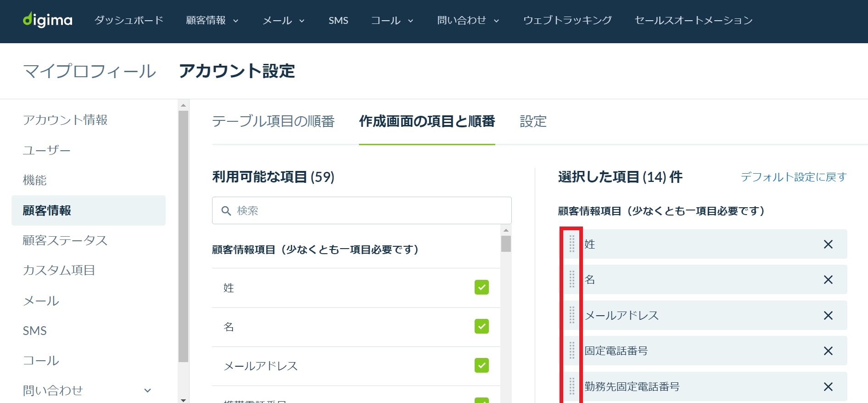Expand 問い合わせ in the sidebar
868x403 pixels.
147,391
